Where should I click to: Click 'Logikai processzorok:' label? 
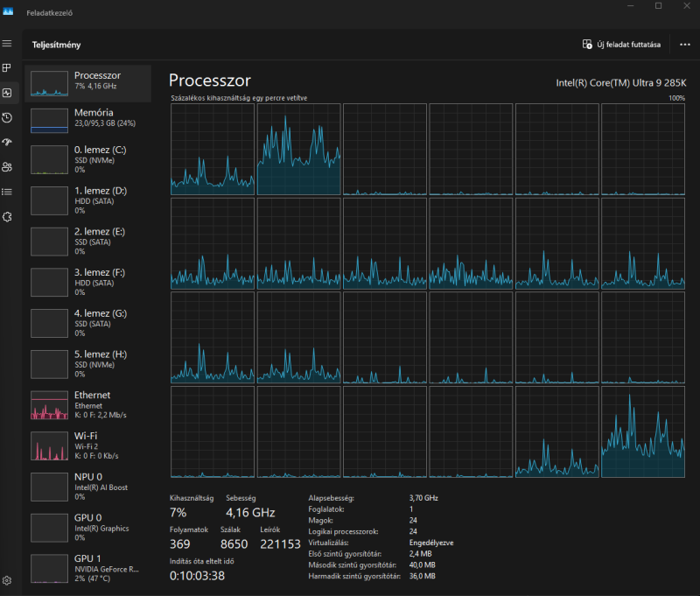[343, 532]
